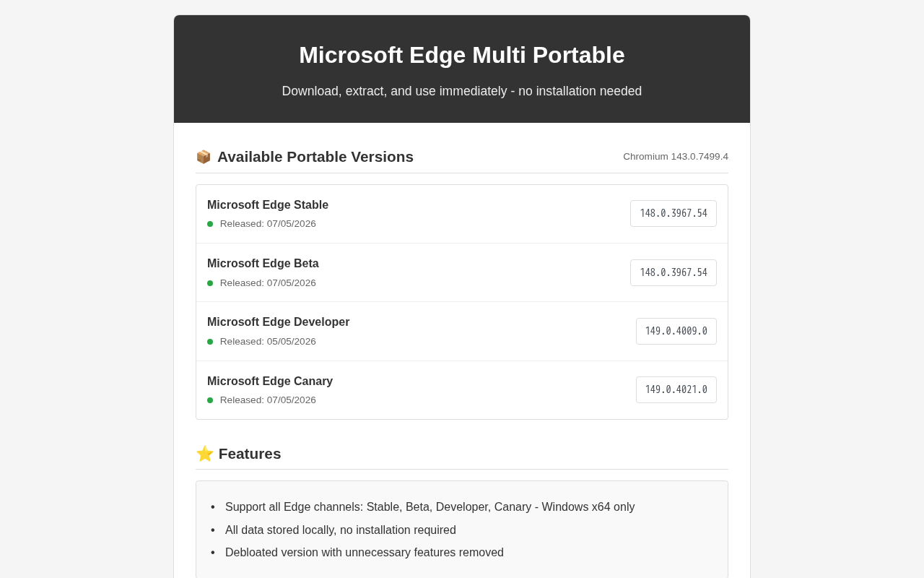Click green status dot under Edge Stable

[x=210, y=224]
